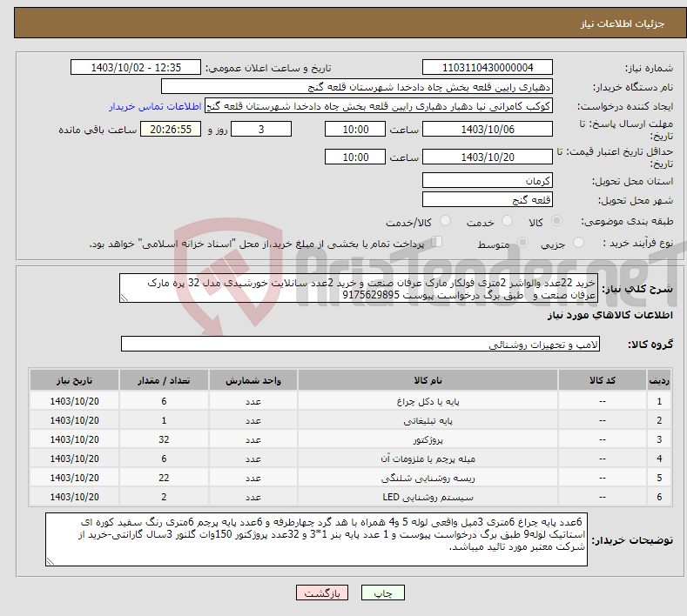The width and height of the screenshot is (687, 616).
Task: Click the نام کالا column header
Action: click(x=428, y=380)
